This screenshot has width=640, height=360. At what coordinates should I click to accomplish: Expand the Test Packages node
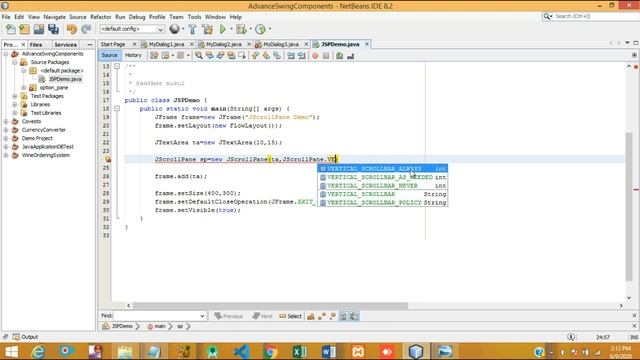(15, 96)
